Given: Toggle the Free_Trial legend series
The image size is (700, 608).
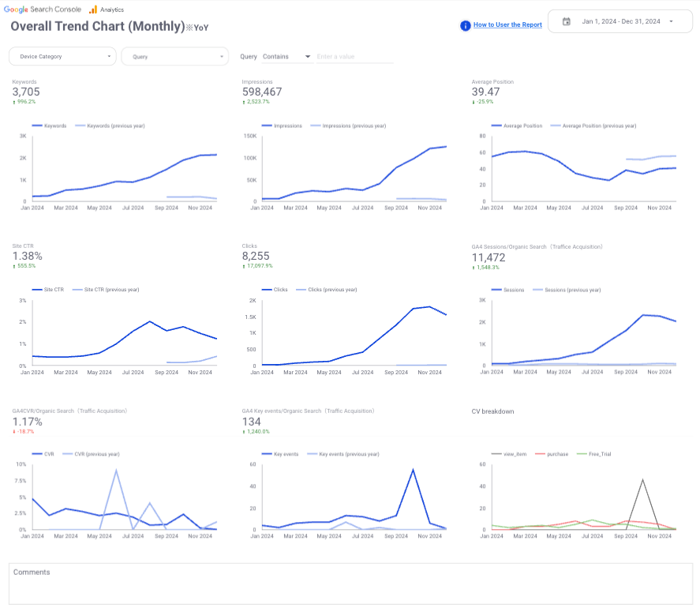Looking at the screenshot, I should 595,454.
